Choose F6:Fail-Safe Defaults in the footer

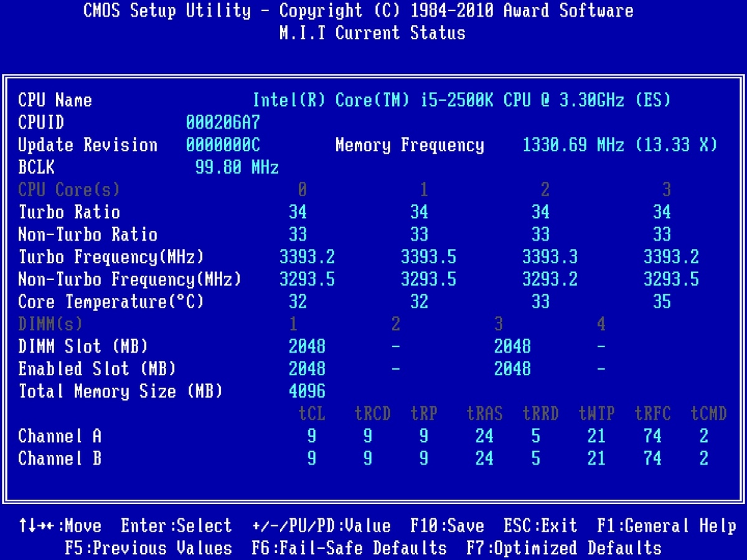click(349, 548)
